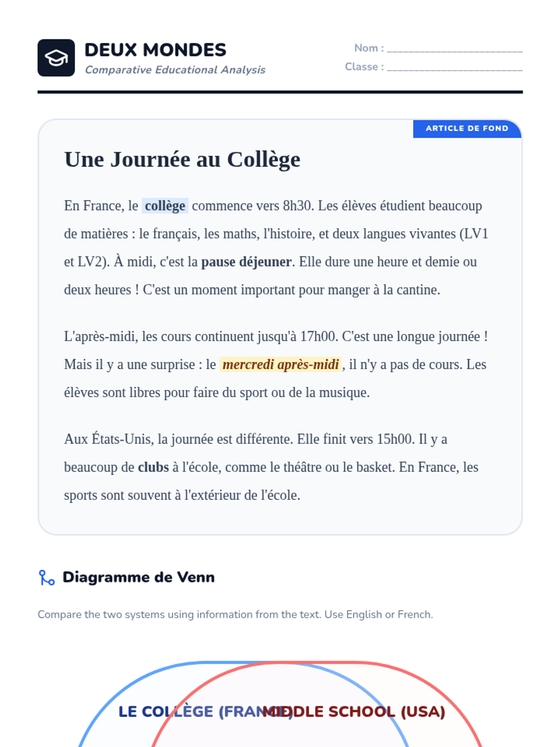This screenshot has height=747, width=560.
Task: Click the Venn diagram instruction text
Action: (235, 614)
